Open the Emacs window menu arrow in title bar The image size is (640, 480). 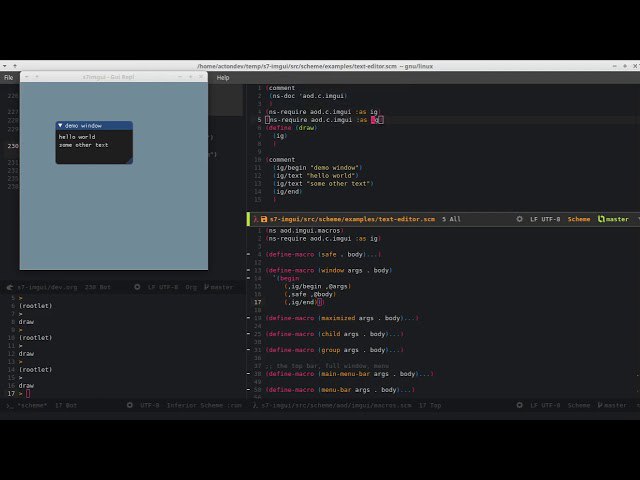pyautogui.click(x=4, y=66)
